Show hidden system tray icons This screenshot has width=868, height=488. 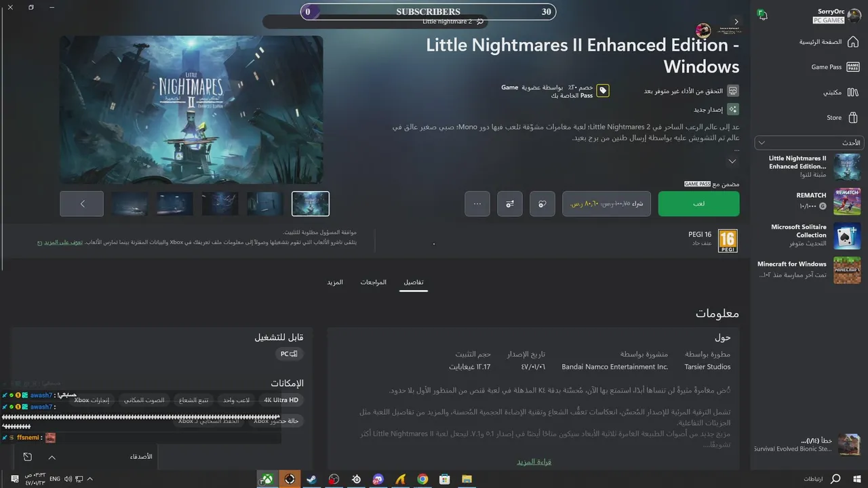[90, 479]
